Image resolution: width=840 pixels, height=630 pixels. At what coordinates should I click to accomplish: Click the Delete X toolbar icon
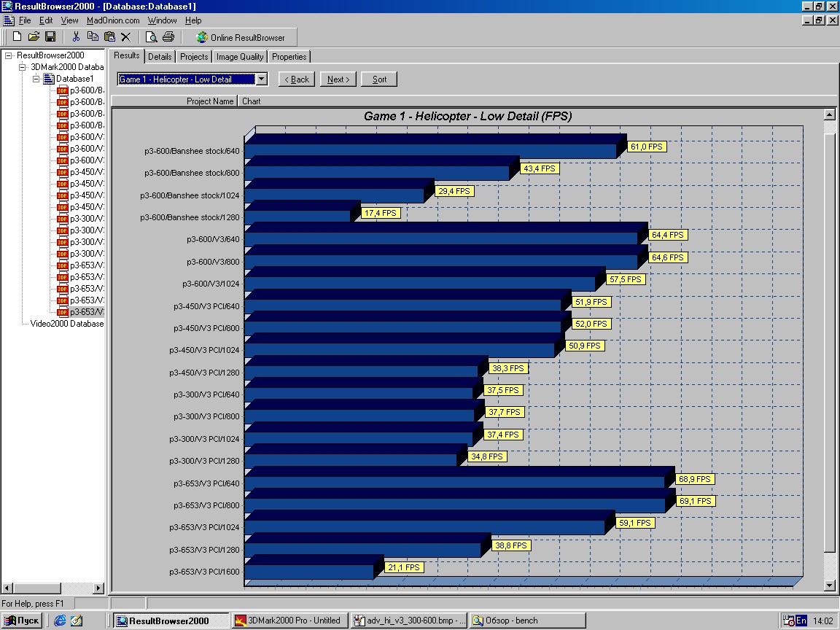pyautogui.click(x=125, y=37)
